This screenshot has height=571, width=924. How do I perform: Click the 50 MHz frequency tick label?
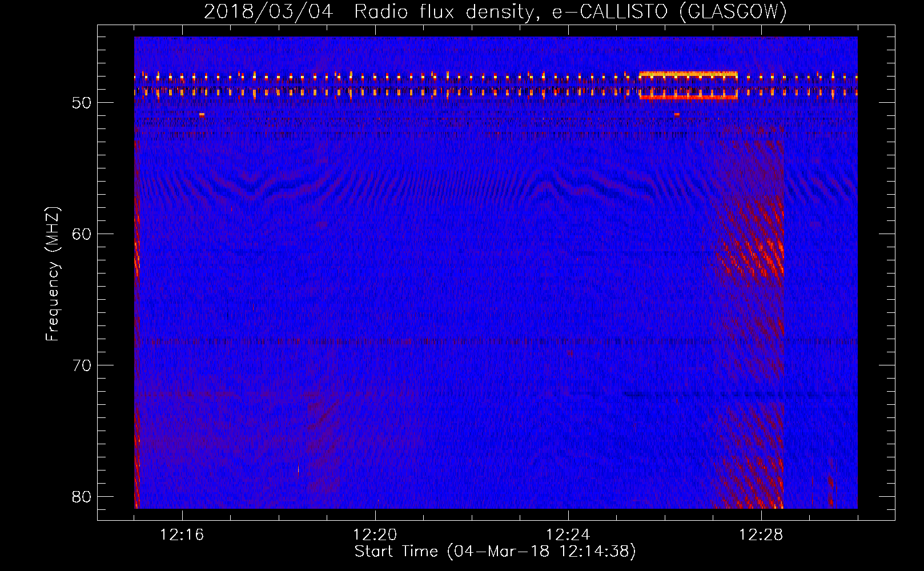click(82, 103)
